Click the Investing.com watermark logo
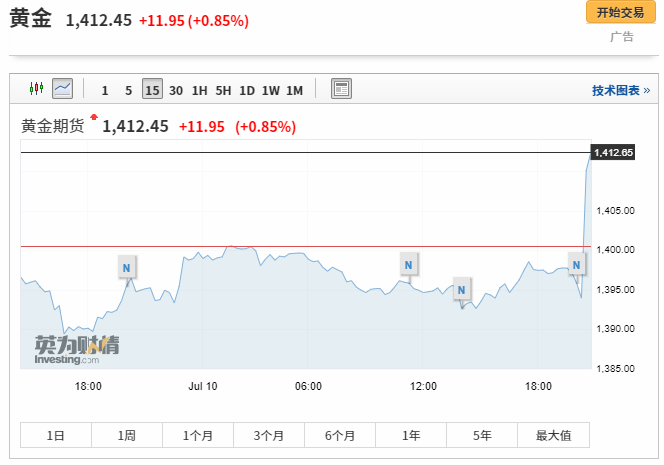This screenshot has width=664, height=465. point(77,350)
